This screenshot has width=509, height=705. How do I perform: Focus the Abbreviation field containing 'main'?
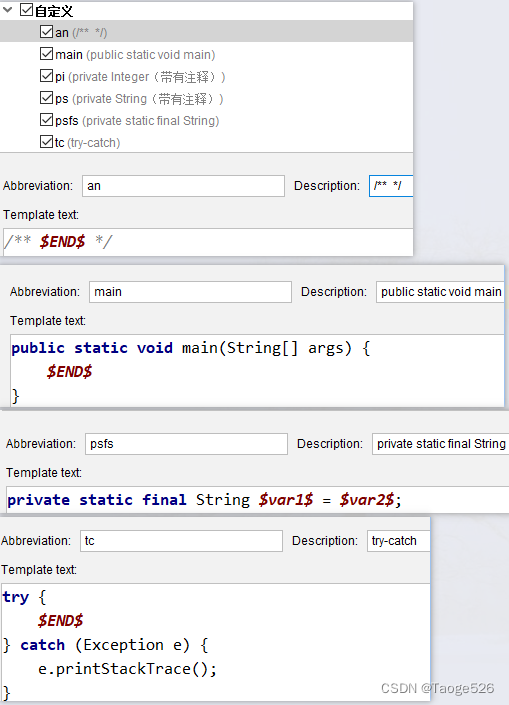190,292
